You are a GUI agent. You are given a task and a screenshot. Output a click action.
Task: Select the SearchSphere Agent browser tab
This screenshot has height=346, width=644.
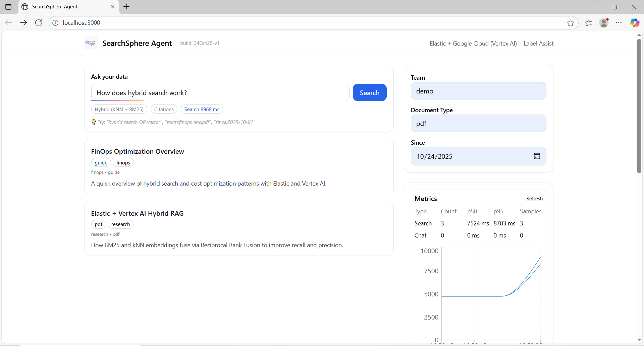(x=68, y=7)
